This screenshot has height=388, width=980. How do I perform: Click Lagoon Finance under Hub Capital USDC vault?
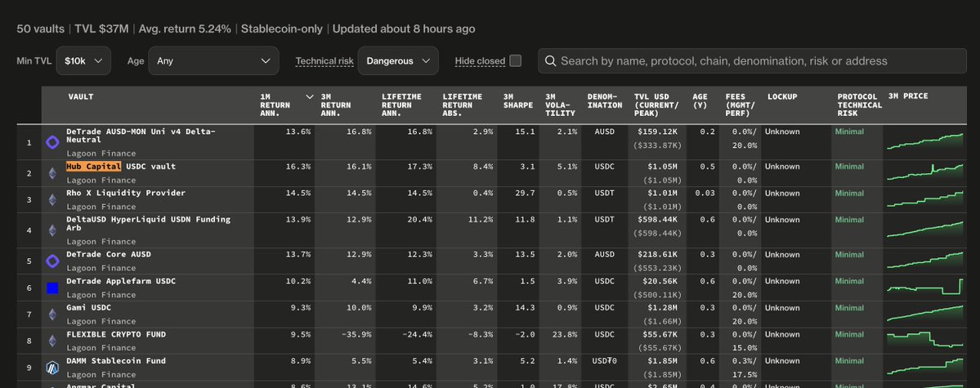tap(101, 180)
